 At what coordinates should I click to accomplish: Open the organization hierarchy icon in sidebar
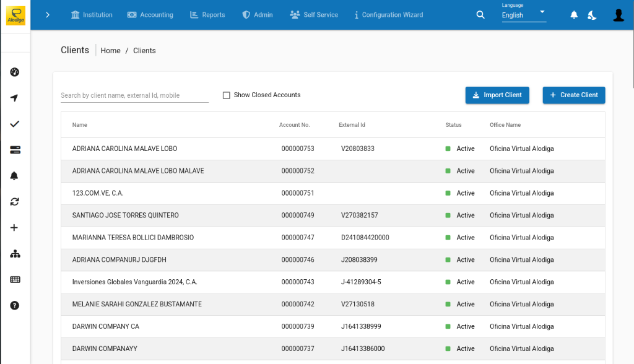(x=14, y=253)
